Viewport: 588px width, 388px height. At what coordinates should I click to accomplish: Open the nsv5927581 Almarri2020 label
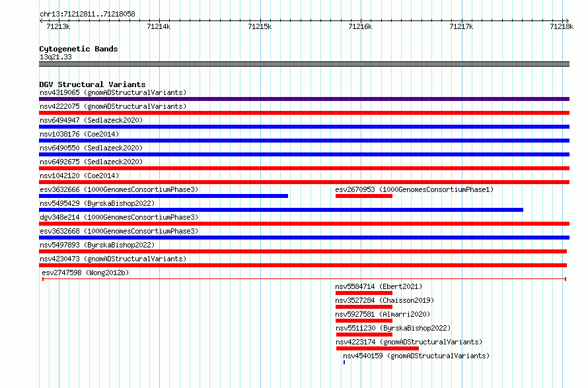[x=383, y=314]
